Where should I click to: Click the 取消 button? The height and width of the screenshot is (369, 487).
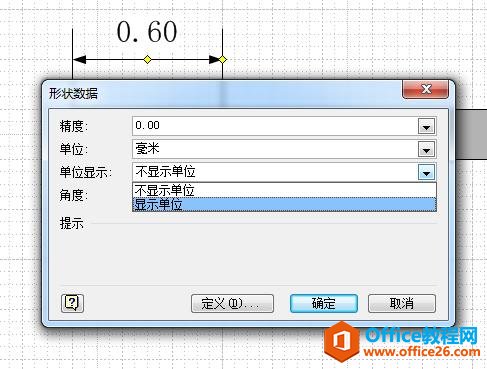point(402,303)
